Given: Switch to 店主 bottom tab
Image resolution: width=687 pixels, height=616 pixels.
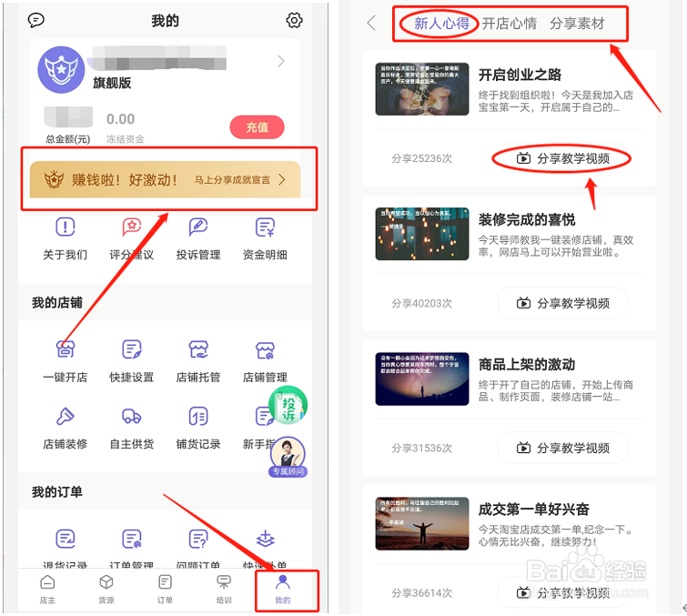Looking at the screenshot, I should click(x=47, y=590).
